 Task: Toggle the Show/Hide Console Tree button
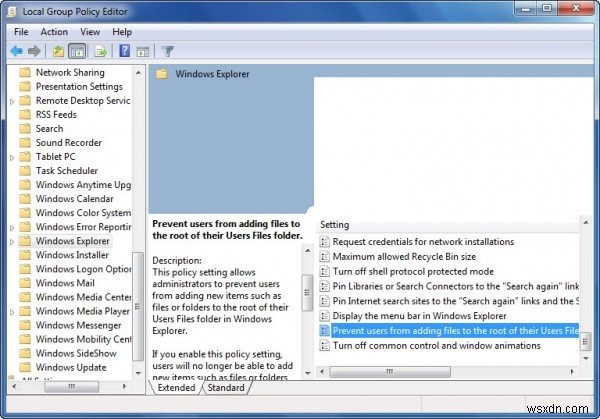(77, 51)
